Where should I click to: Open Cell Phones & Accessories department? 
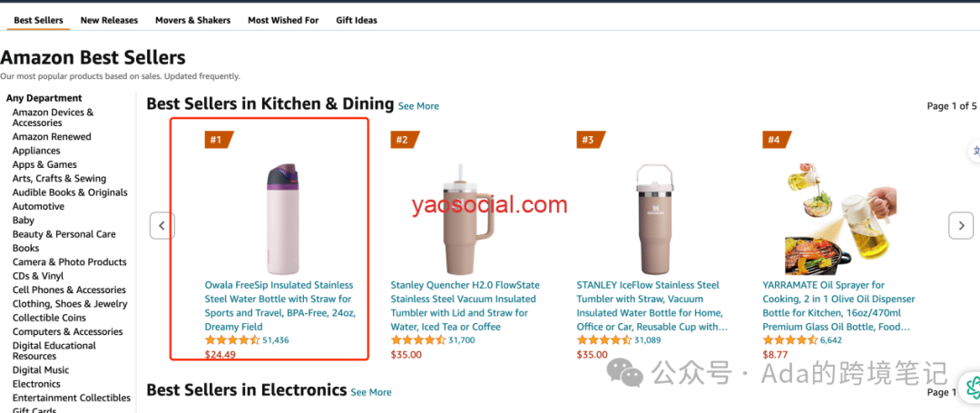[x=69, y=290]
